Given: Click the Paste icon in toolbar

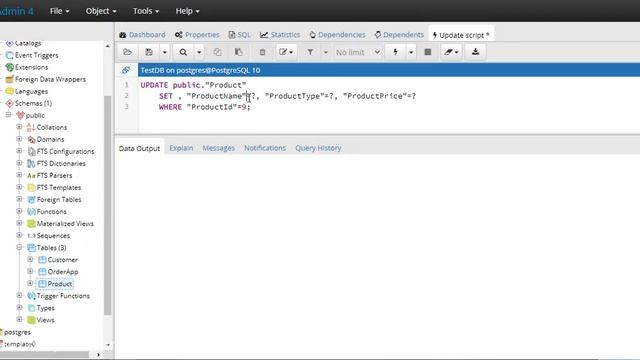Looking at the screenshot, I should [239, 52].
